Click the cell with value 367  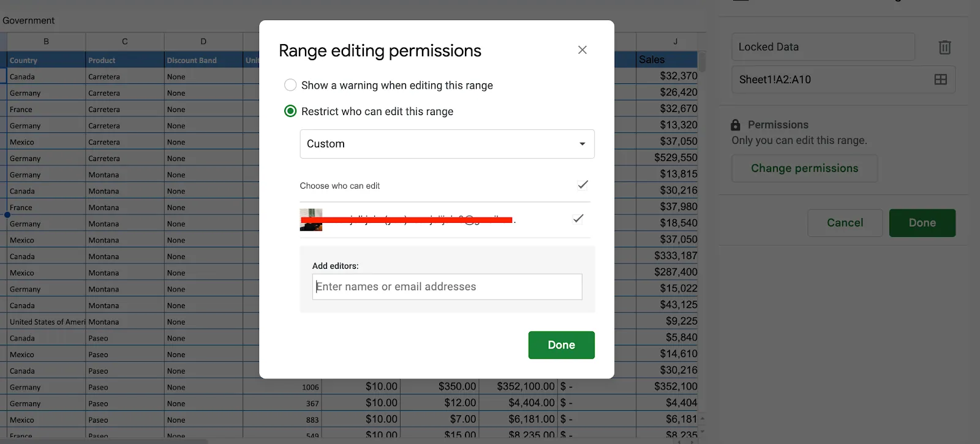click(x=282, y=403)
